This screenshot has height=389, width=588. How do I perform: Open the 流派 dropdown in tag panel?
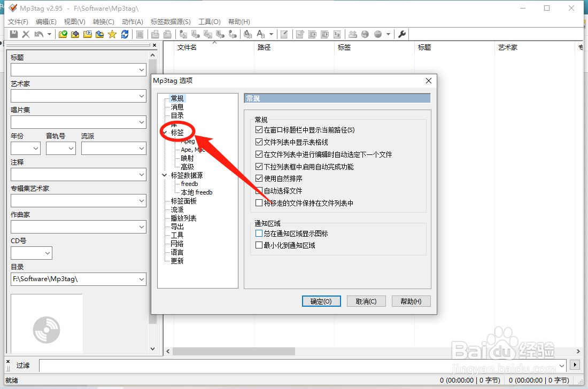(141, 149)
